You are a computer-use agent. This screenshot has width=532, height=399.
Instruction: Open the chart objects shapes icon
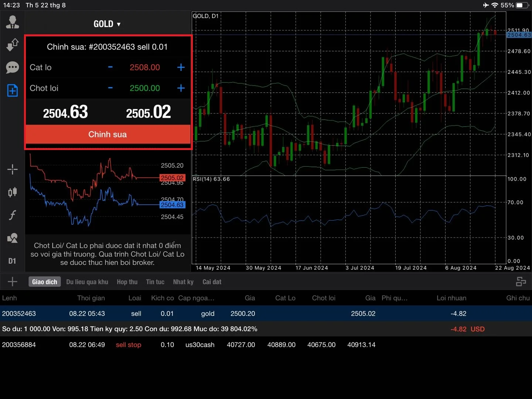(13, 238)
